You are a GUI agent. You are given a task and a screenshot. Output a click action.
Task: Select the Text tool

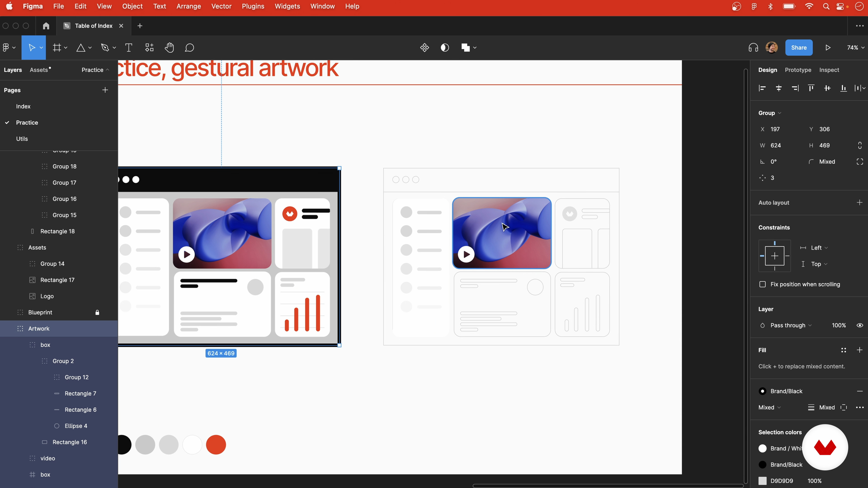click(128, 47)
